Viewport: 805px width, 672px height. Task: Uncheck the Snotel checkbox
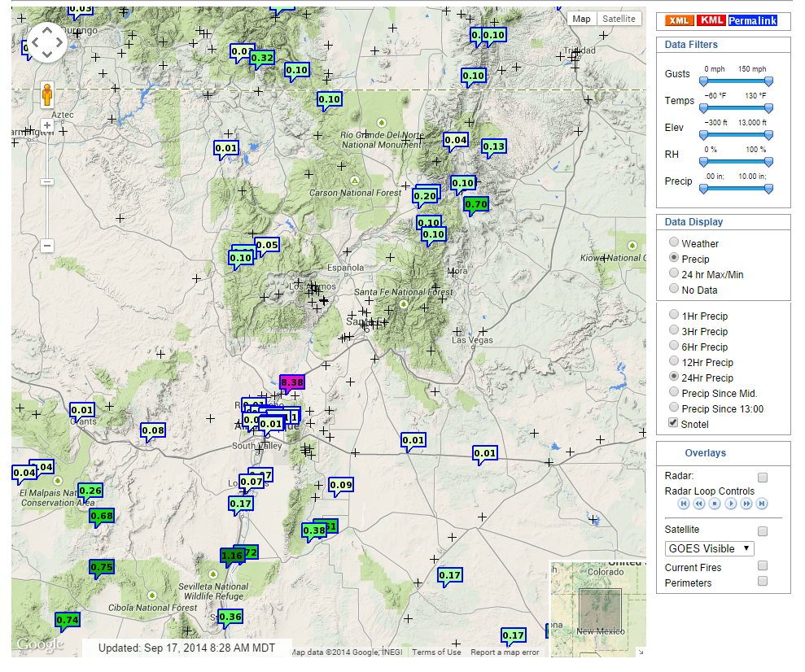coord(672,422)
